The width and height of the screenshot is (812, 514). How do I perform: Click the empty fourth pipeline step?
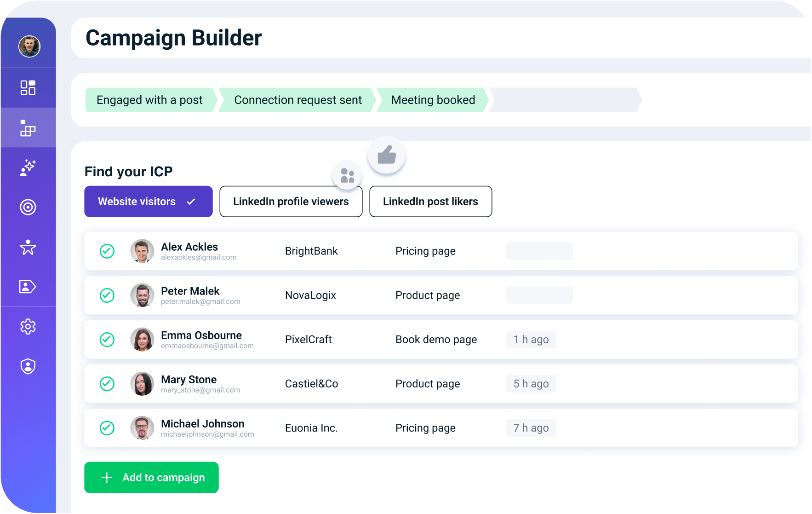pos(565,100)
